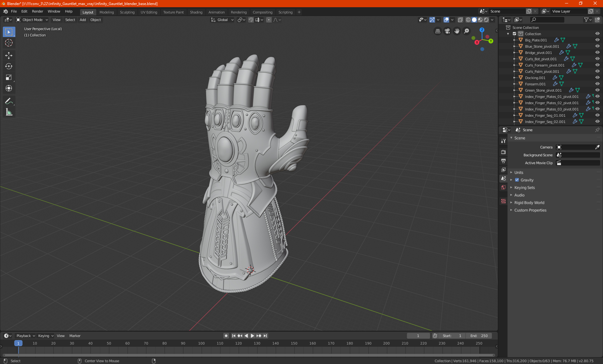
Task: Open the File menu
Action: tap(14, 11)
